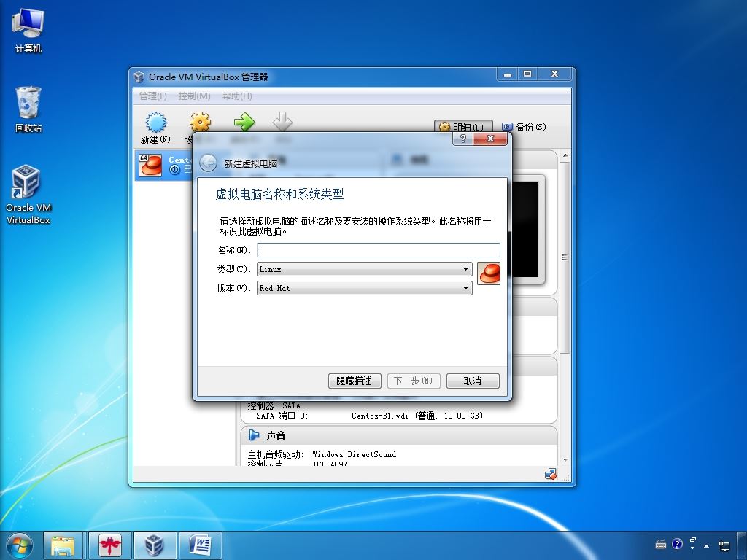The width and height of the screenshot is (747, 560).
Task: Click the grey Discard down-arrow toolbar icon
Action: 282,122
